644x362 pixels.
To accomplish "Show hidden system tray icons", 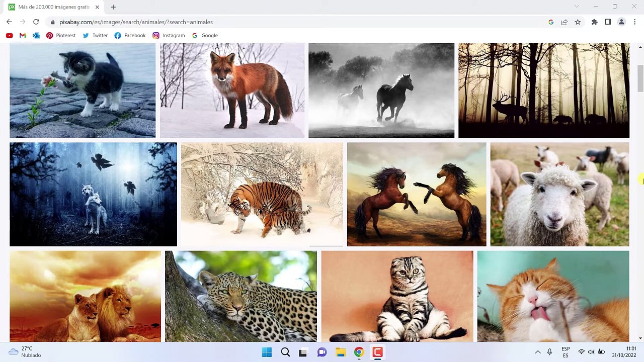I will tap(538, 352).
